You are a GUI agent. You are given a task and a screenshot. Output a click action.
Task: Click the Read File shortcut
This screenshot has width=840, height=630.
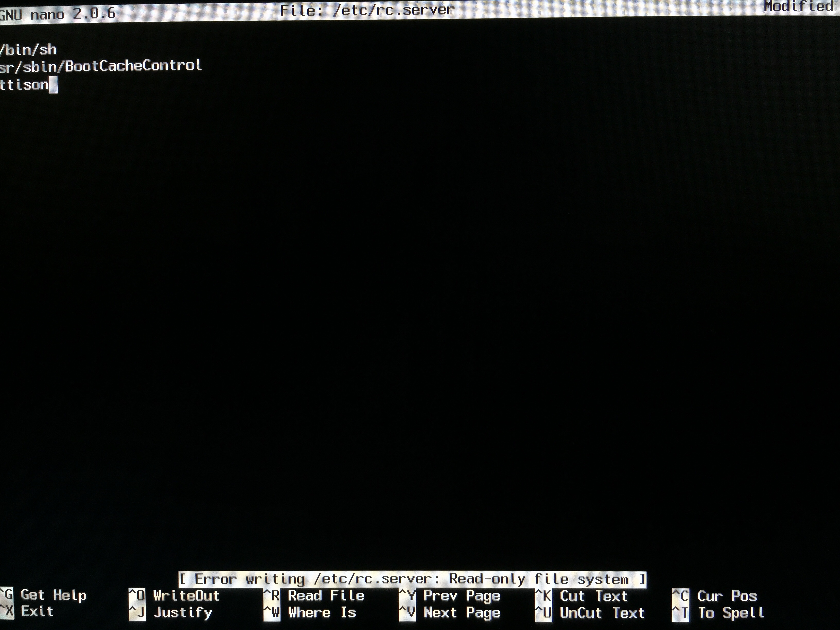[326, 596]
